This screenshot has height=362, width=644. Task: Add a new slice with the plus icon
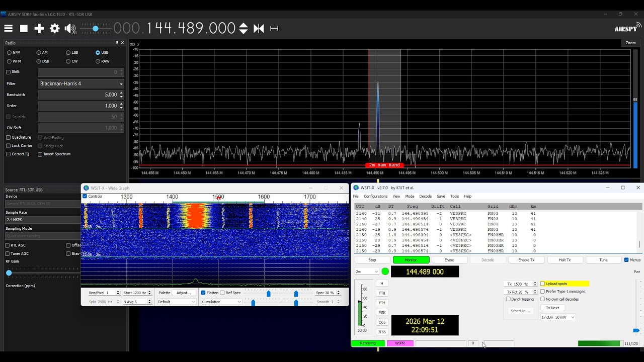[39, 29]
